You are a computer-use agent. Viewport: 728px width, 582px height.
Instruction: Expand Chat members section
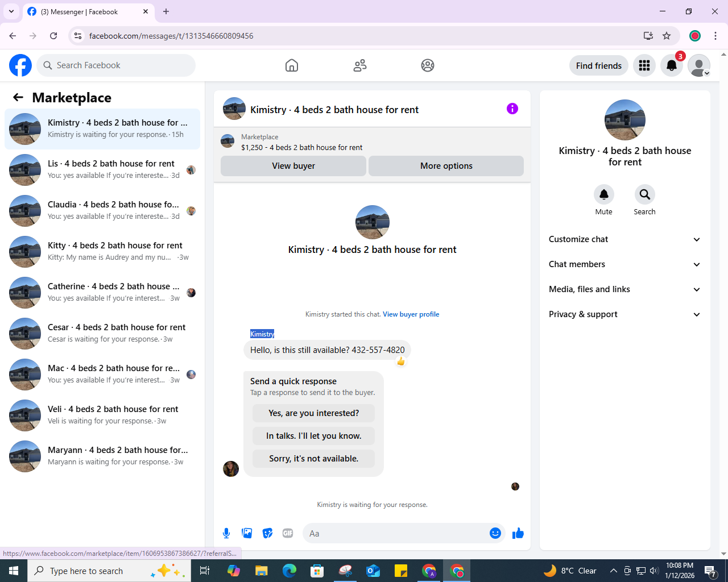(x=625, y=264)
